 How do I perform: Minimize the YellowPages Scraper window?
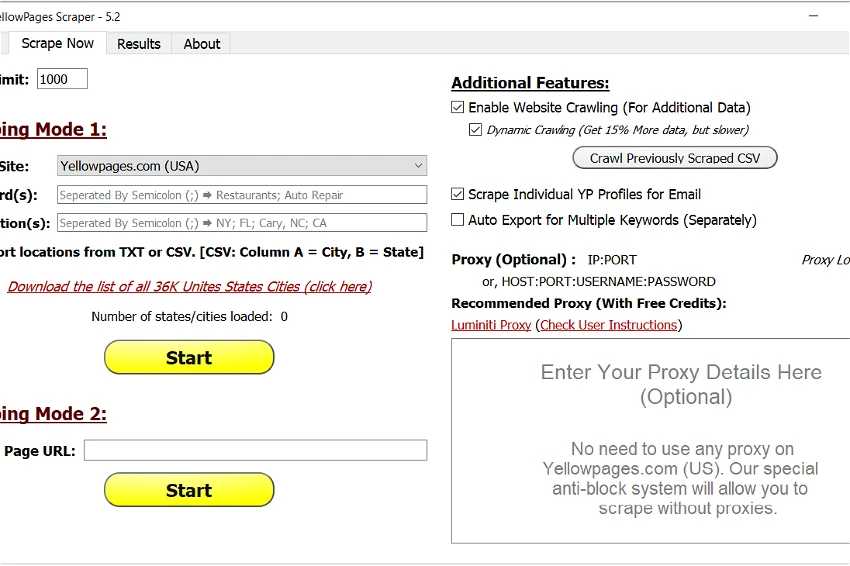[x=813, y=16]
